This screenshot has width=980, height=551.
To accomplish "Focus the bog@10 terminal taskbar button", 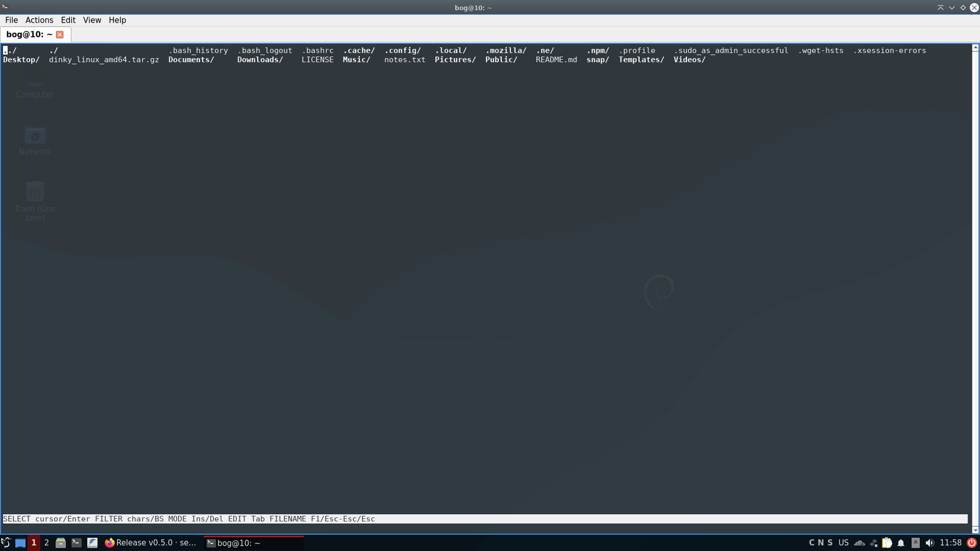I will [254, 543].
